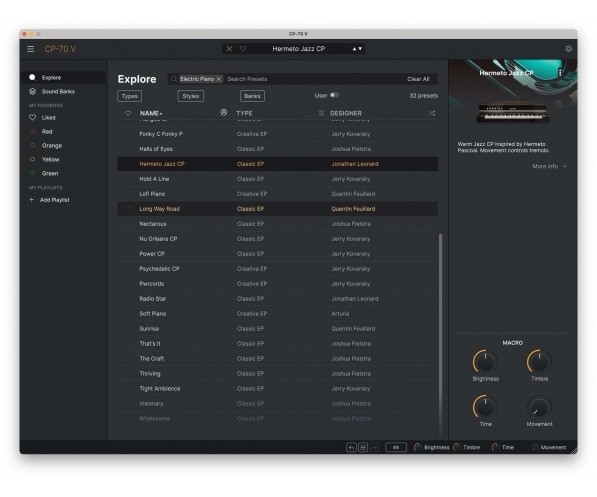Redo with the status bar arrow

(x=374, y=447)
